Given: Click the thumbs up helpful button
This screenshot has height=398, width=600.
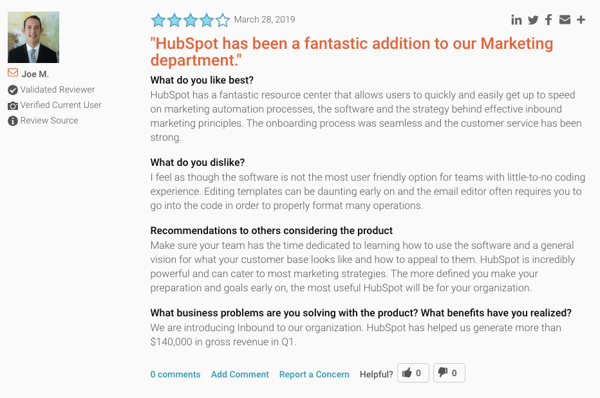Looking at the screenshot, I should click(413, 373).
